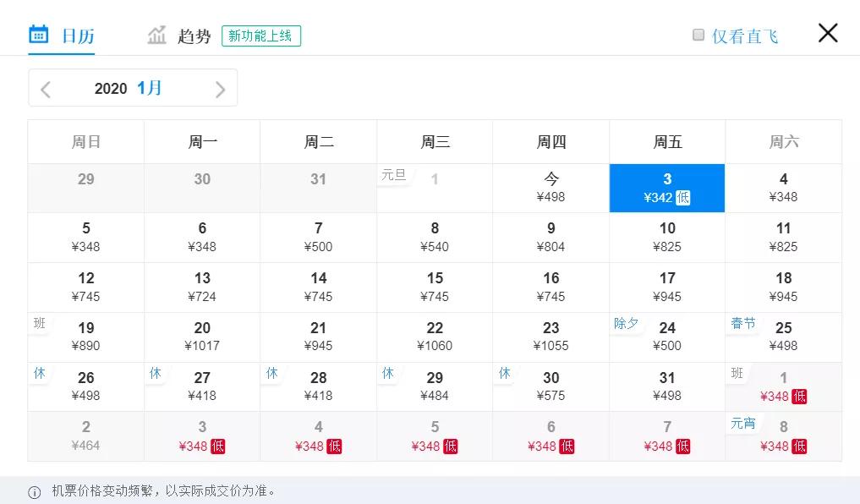This screenshot has height=504, width=860.
Task: Switch to the 趋势 tab
Action: point(194,36)
